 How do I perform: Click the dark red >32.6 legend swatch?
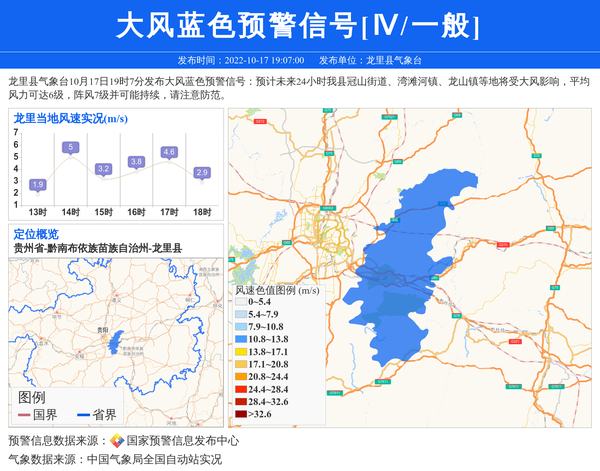(x=240, y=414)
